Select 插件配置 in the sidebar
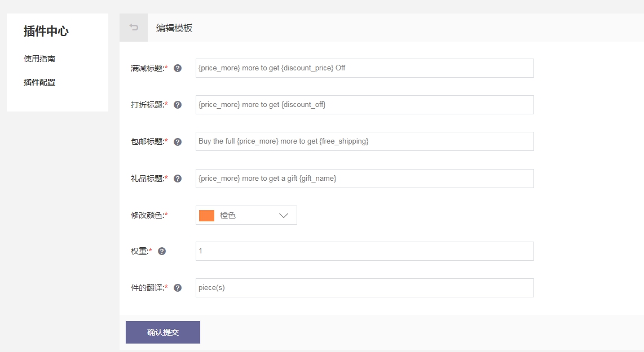Image resolution: width=644 pixels, height=352 pixels. point(39,82)
